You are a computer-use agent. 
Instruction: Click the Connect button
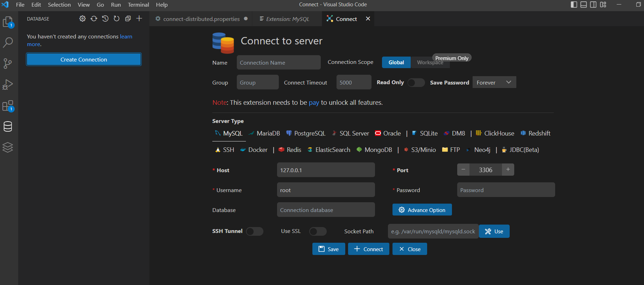[x=369, y=249]
